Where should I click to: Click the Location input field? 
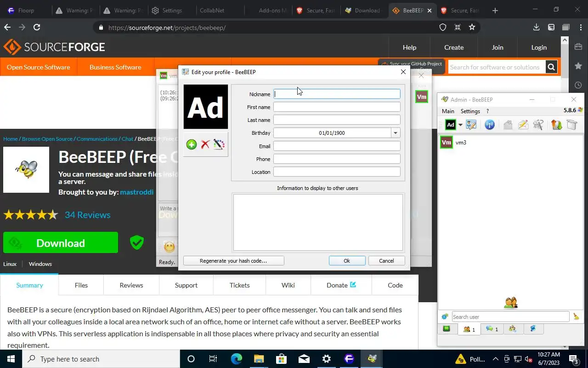337,172
